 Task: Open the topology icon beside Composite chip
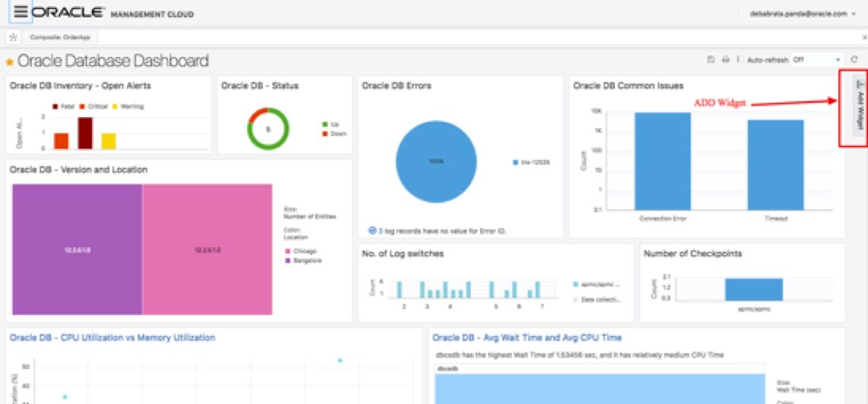pyautogui.click(x=13, y=37)
